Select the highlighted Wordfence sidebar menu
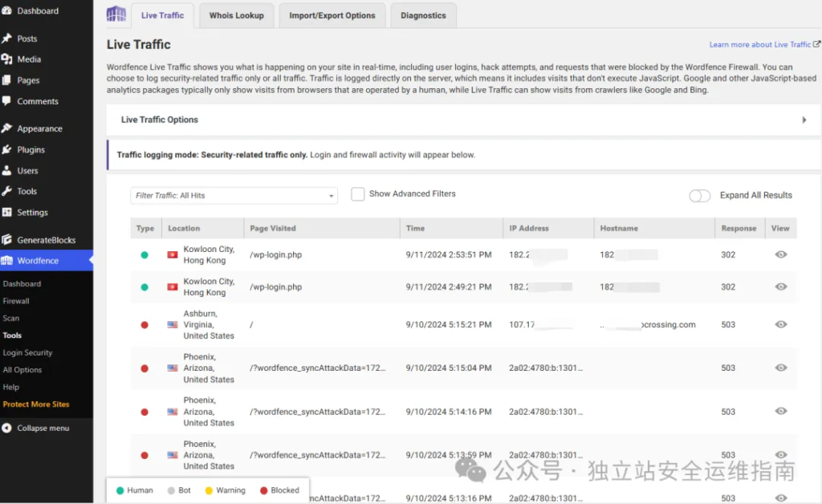Viewport: 822px width, 504px height. [46, 260]
